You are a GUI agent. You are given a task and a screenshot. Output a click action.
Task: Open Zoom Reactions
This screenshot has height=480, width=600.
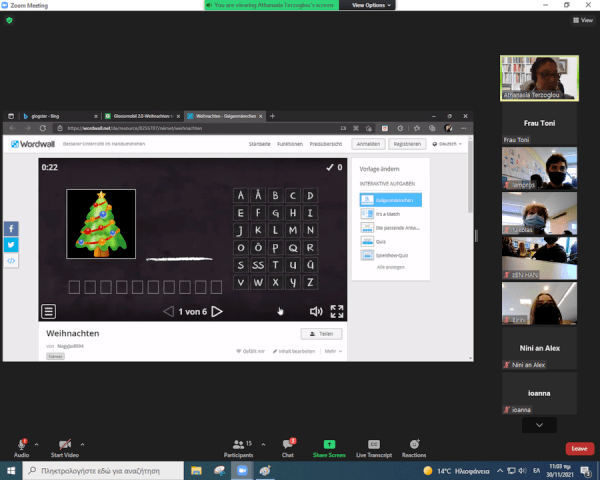pos(414,447)
